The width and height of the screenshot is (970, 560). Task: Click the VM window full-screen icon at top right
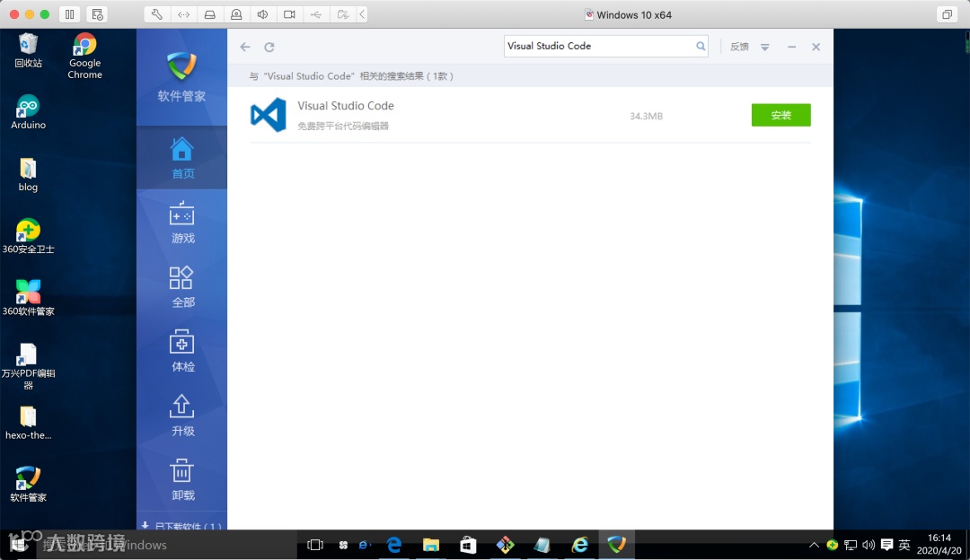(947, 14)
